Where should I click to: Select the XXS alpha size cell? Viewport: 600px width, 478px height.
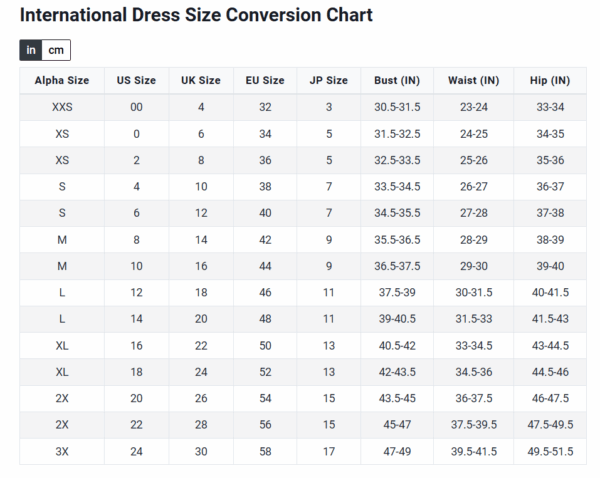point(62,107)
